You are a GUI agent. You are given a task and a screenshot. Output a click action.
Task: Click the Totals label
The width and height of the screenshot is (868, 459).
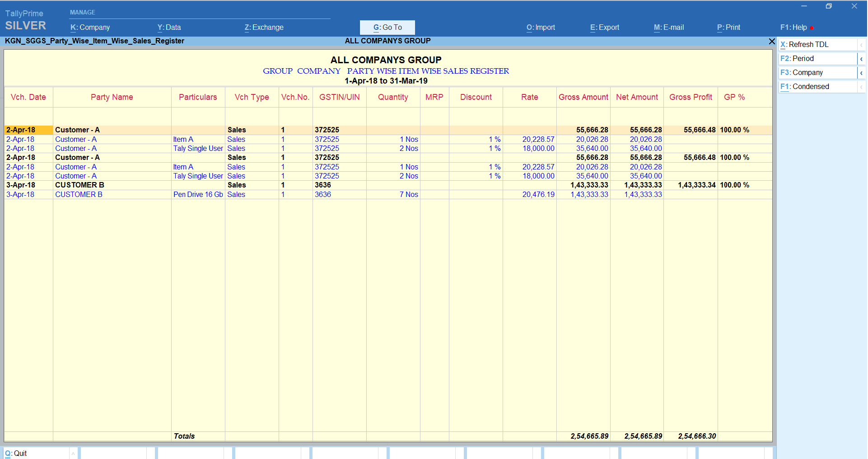pos(184,436)
